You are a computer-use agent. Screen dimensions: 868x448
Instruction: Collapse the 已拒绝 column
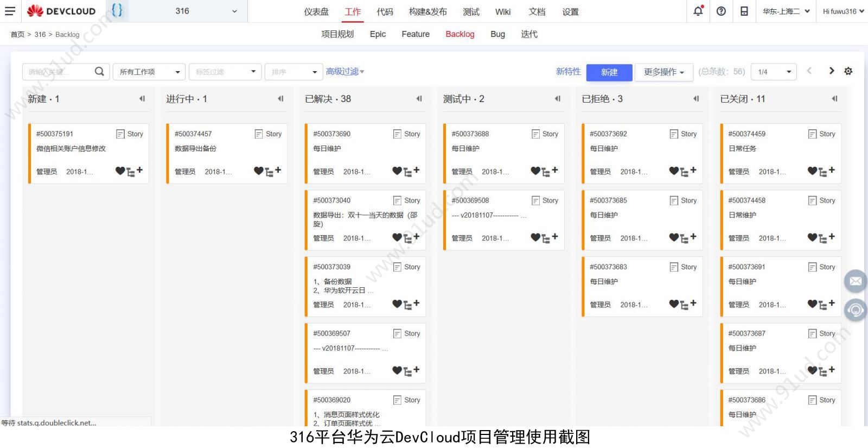pos(696,99)
